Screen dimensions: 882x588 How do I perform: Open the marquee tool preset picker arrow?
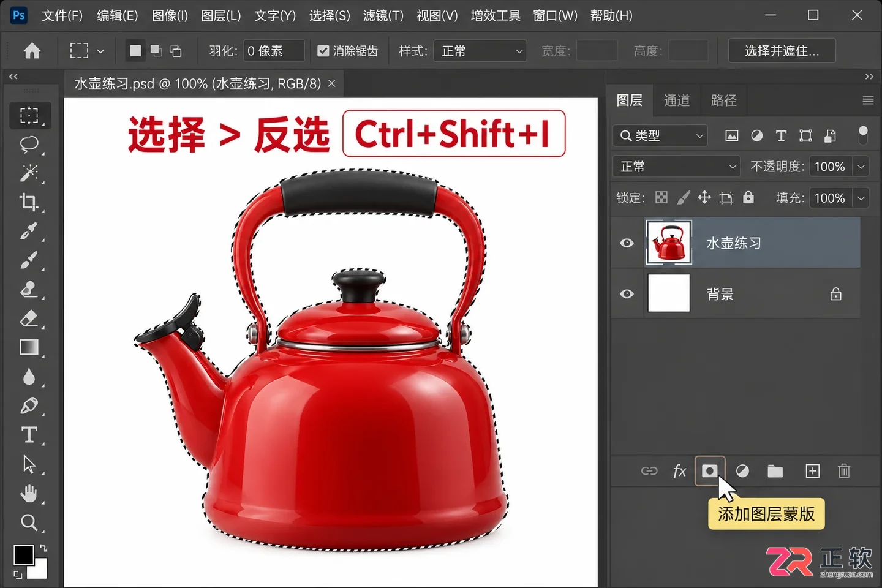tap(100, 51)
